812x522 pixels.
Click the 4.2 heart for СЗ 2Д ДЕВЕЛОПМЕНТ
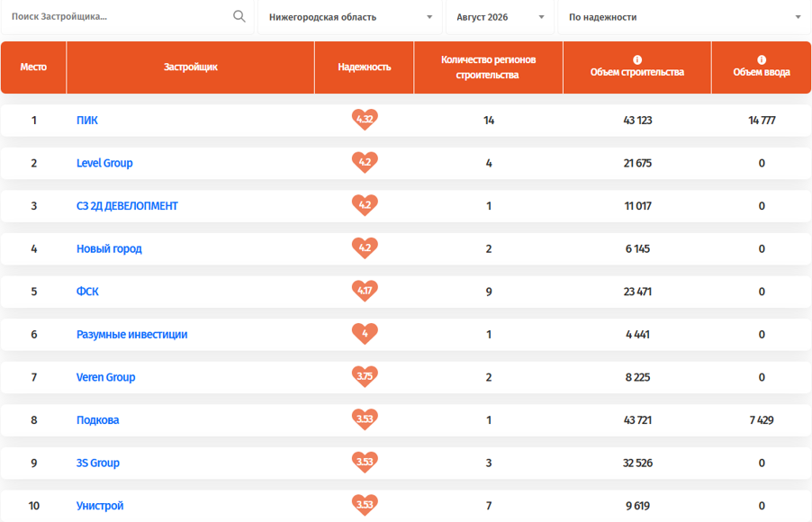pos(365,205)
